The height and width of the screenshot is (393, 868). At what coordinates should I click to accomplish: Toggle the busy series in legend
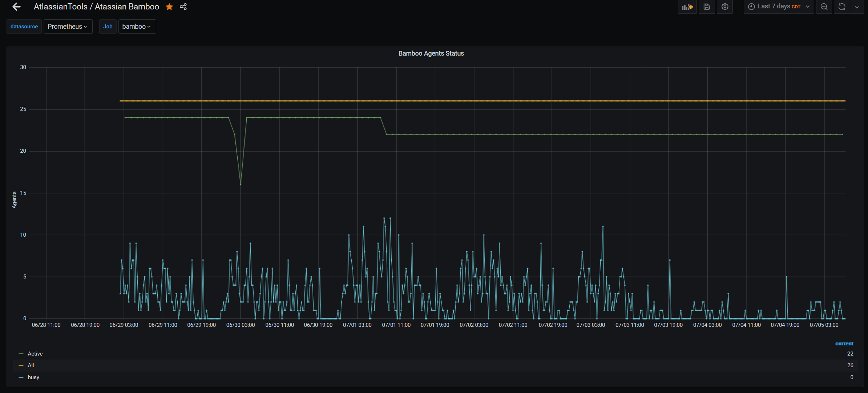click(33, 377)
